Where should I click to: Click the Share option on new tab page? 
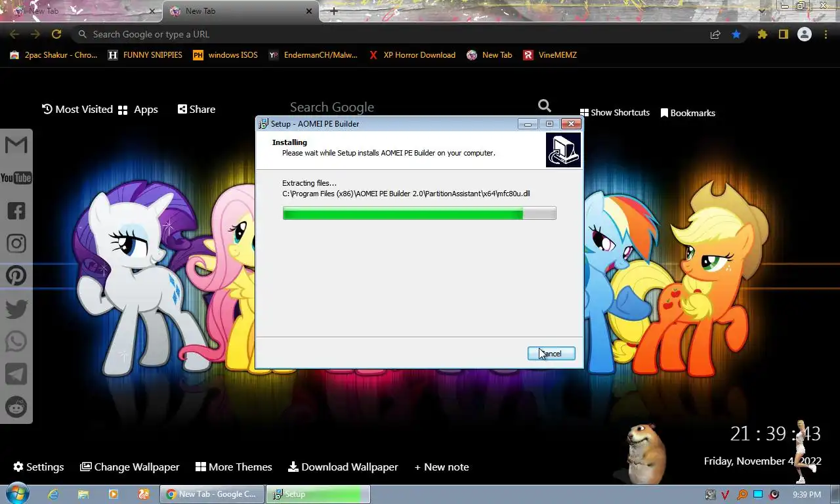(x=196, y=109)
